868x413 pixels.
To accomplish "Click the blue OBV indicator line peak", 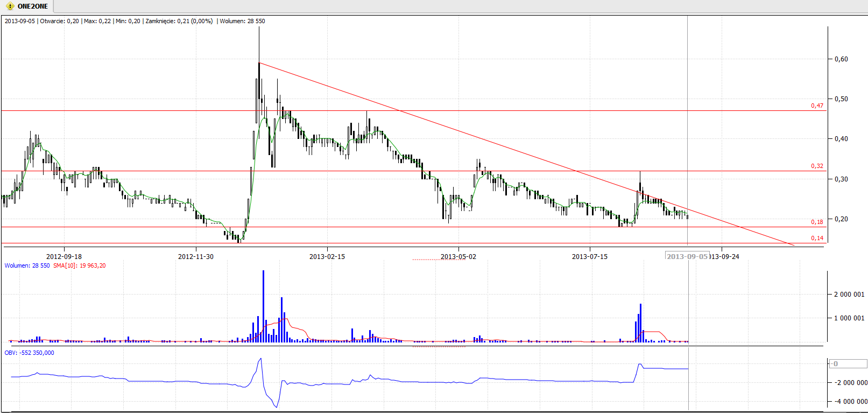I will tap(260, 359).
